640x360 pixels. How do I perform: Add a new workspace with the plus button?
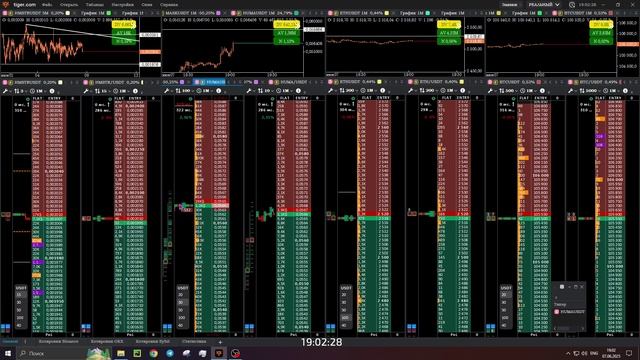220,342
